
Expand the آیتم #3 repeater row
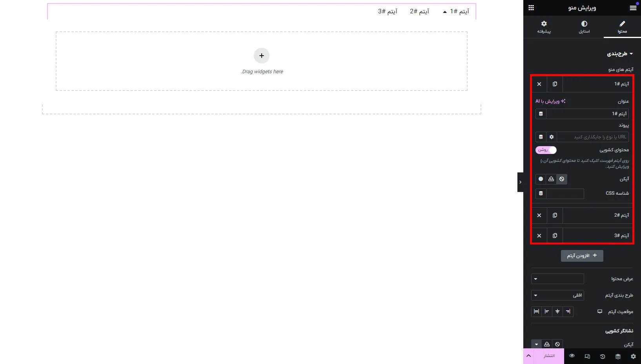coord(598,235)
